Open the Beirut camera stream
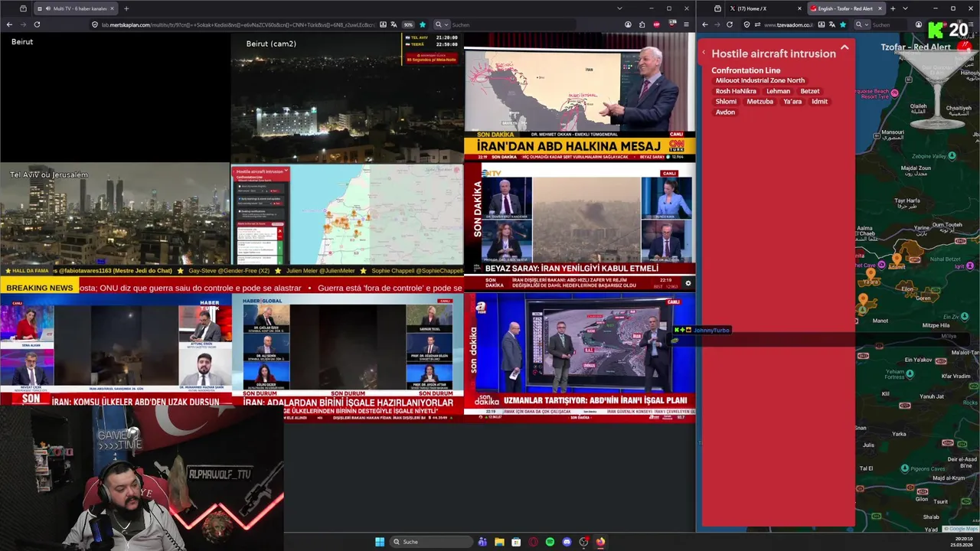980x551 pixels. (115, 97)
